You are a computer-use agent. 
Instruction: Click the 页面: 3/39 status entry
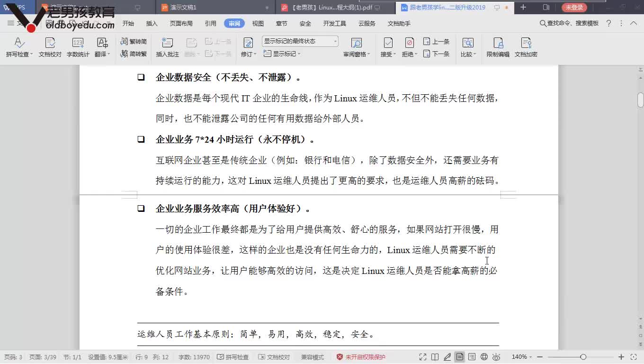(x=43, y=357)
